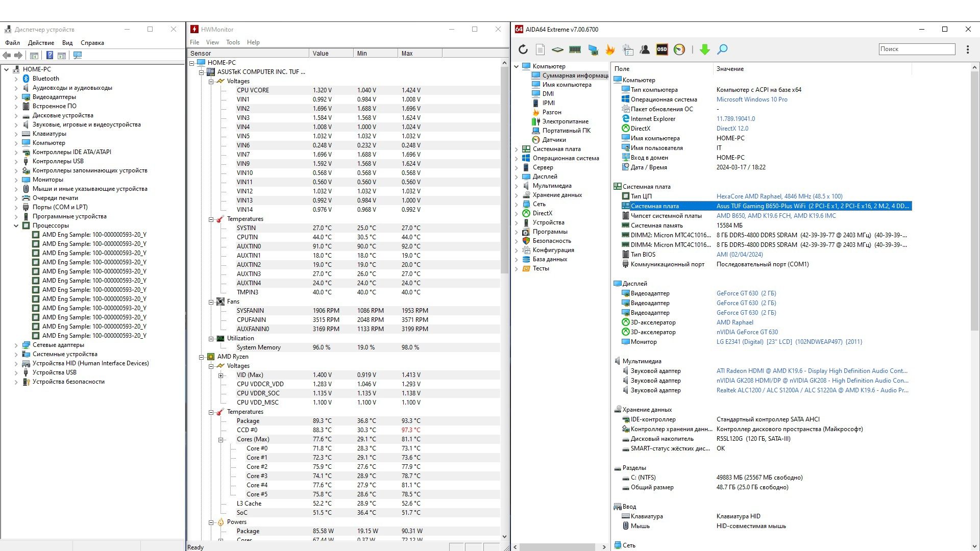Image resolution: width=980 pixels, height=551 pixels.
Task: Open the DirectX 12.0 link
Action: (732, 129)
